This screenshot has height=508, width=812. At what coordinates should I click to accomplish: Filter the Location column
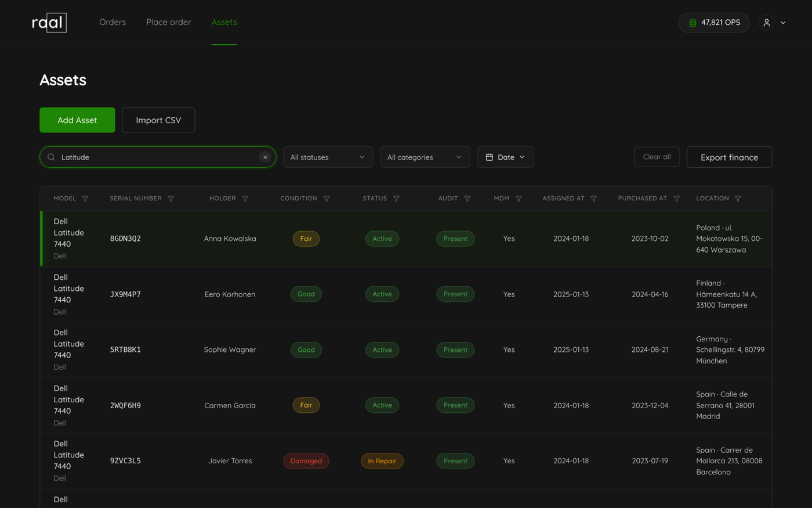(x=738, y=199)
